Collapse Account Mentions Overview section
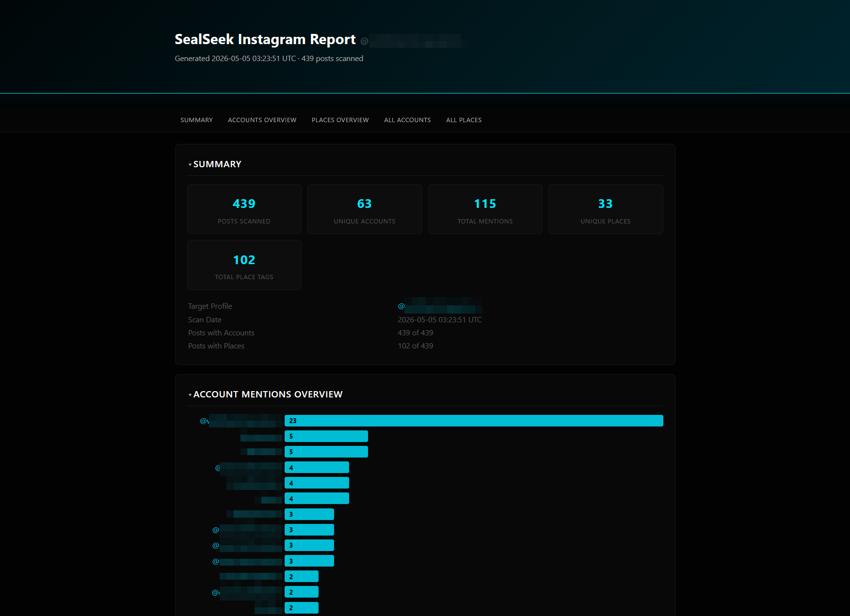This screenshot has height=616, width=850. [190, 395]
